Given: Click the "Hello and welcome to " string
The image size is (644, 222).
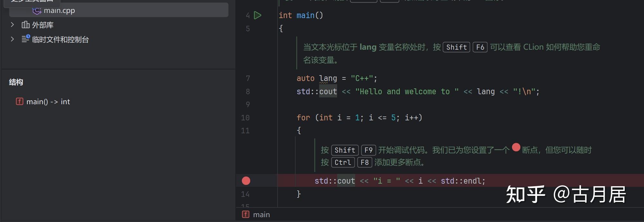Looking at the screenshot, I should pos(407,92).
